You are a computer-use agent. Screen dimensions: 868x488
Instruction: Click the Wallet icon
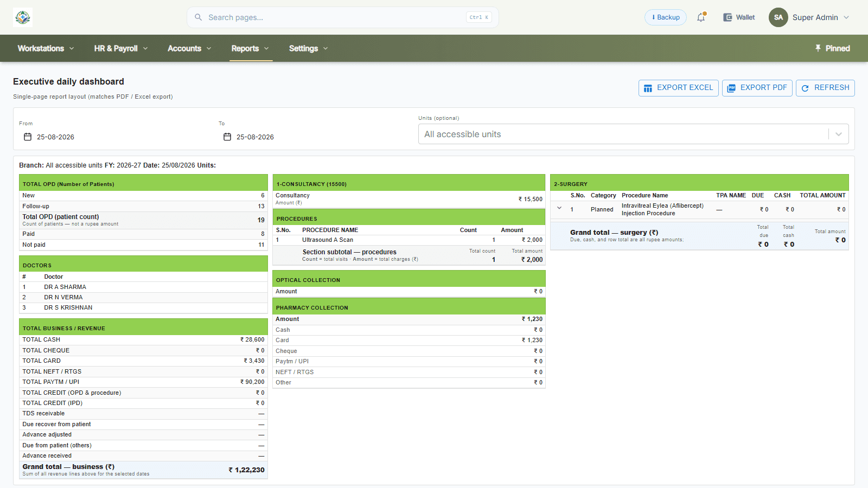(727, 17)
